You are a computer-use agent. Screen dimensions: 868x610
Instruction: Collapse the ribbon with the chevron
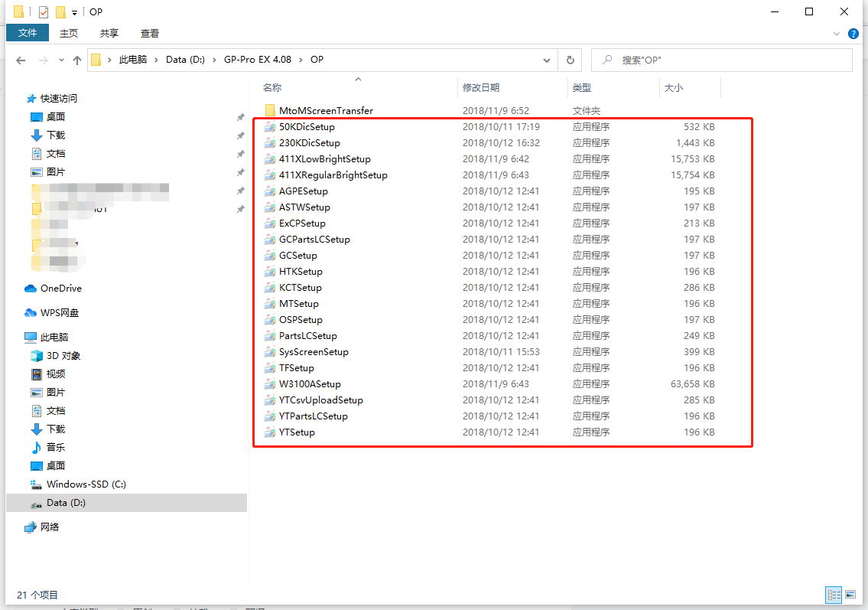click(837, 34)
